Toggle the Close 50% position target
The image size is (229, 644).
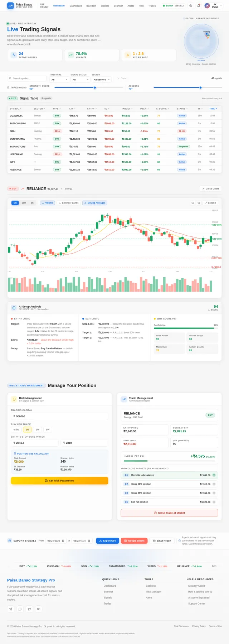coord(214,484)
